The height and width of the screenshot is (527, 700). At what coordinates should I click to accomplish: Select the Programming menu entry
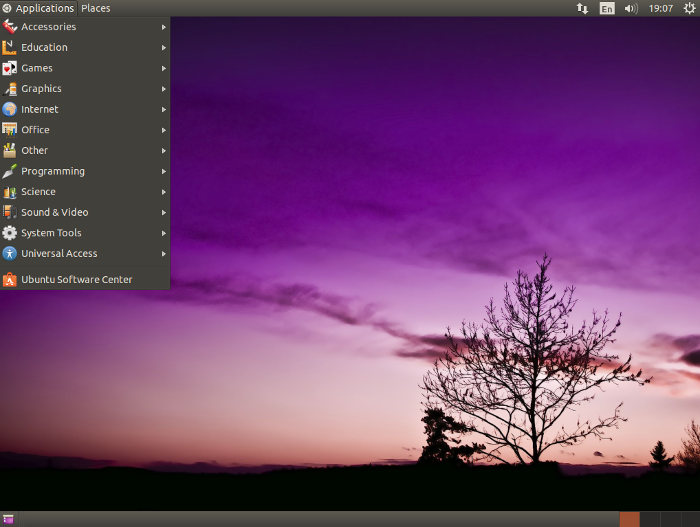(53, 171)
